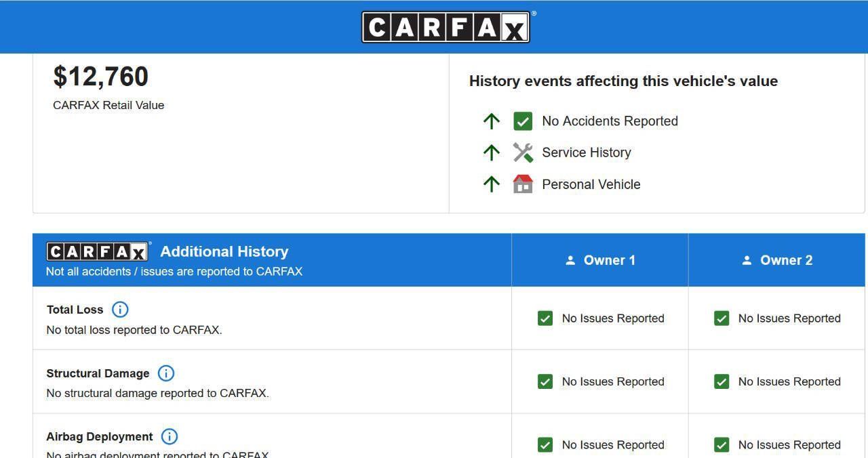Click Owner 2 'No Issues Reported' in Structural Damage row
The height and width of the screenshot is (458, 868).
coord(789,382)
